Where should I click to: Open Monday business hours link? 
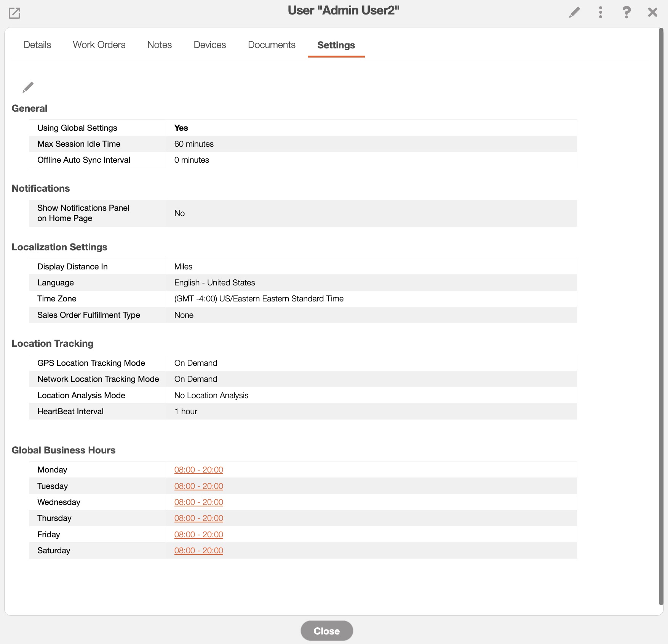198,470
